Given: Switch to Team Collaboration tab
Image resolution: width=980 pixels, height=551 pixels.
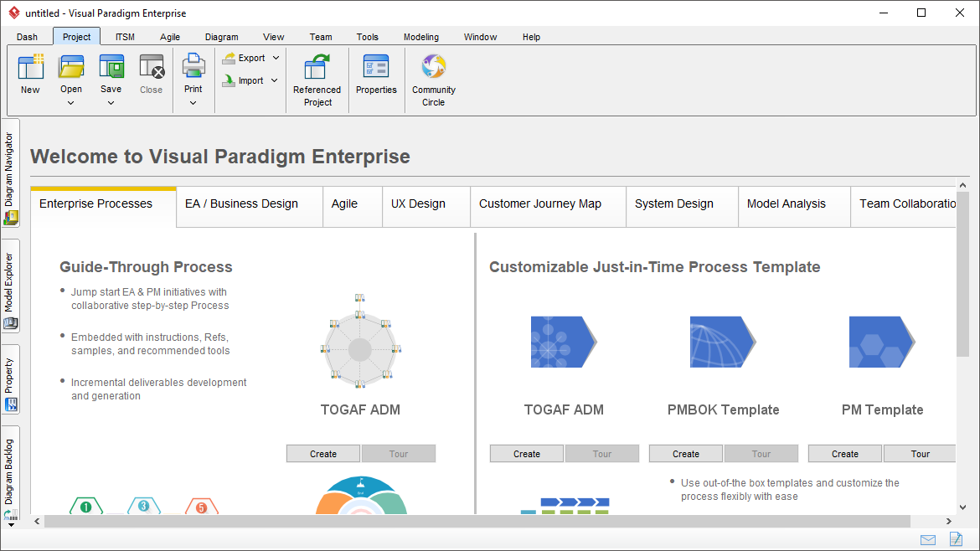Looking at the screenshot, I should coord(904,207).
